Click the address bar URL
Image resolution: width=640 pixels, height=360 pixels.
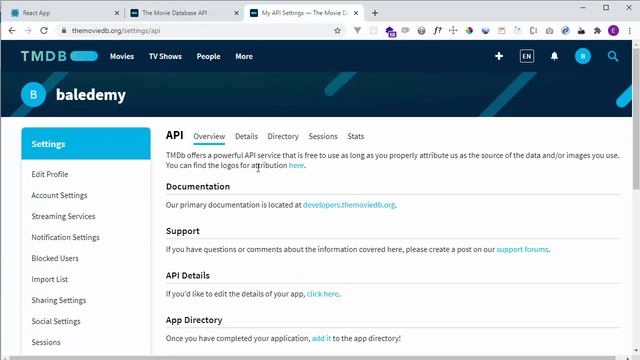pos(116,31)
